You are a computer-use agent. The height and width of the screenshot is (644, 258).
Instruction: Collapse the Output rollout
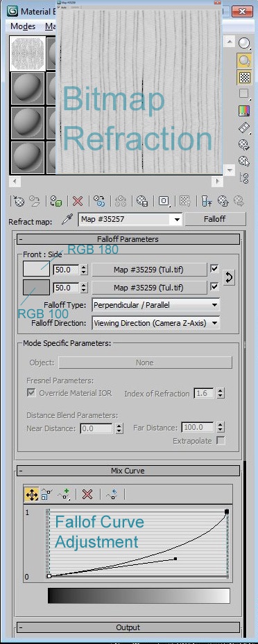[128, 627]
